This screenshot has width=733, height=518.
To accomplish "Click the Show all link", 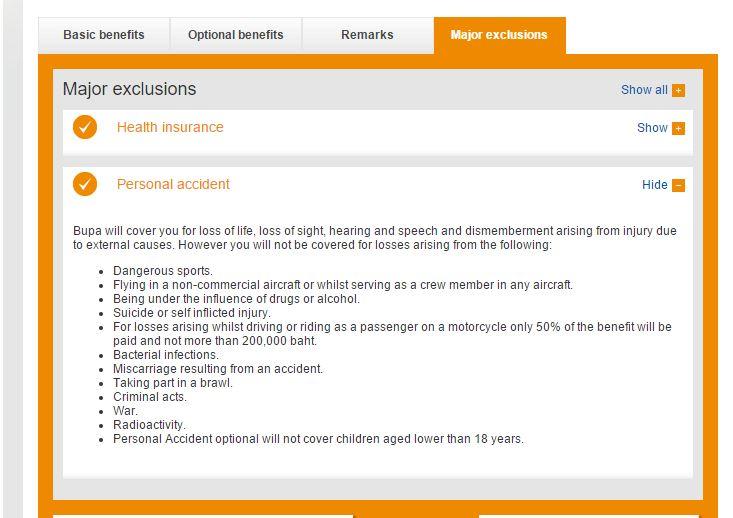I will click(x=644, y=90).
